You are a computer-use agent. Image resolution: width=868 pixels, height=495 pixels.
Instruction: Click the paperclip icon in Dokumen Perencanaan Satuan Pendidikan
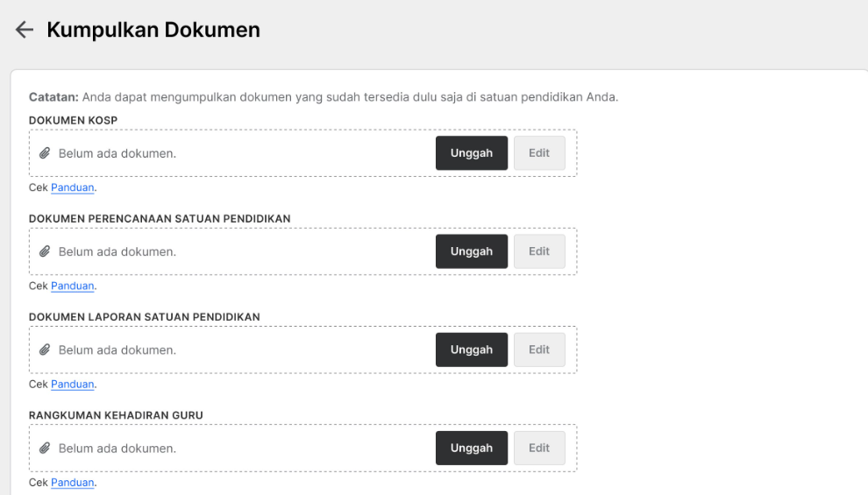pos(45,251)
